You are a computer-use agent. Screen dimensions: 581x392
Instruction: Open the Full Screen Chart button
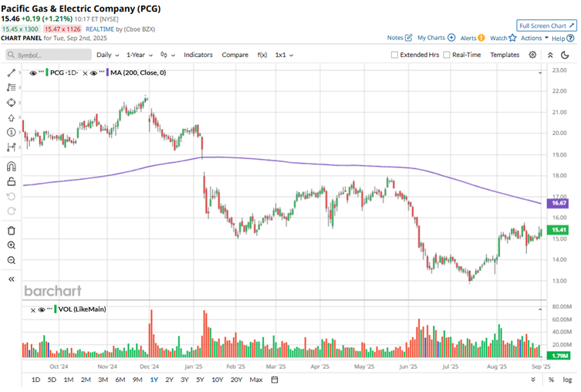pos(546,25)
